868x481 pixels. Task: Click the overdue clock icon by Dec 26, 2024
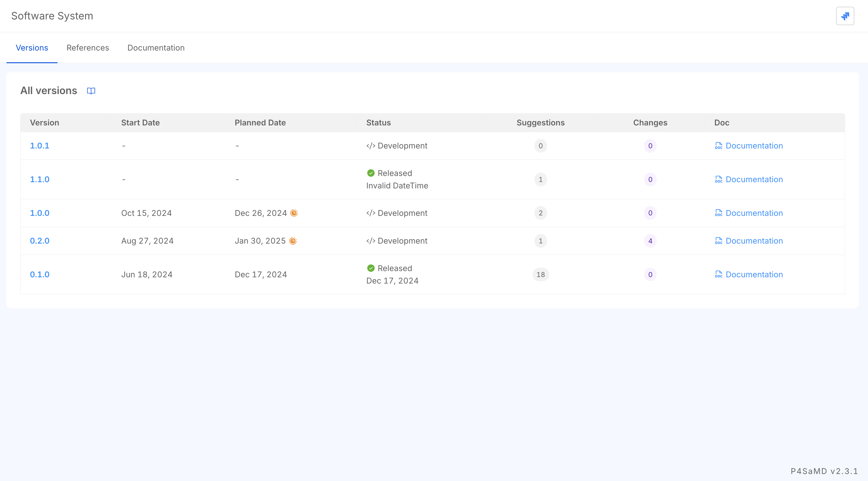[x=294, y=213]
